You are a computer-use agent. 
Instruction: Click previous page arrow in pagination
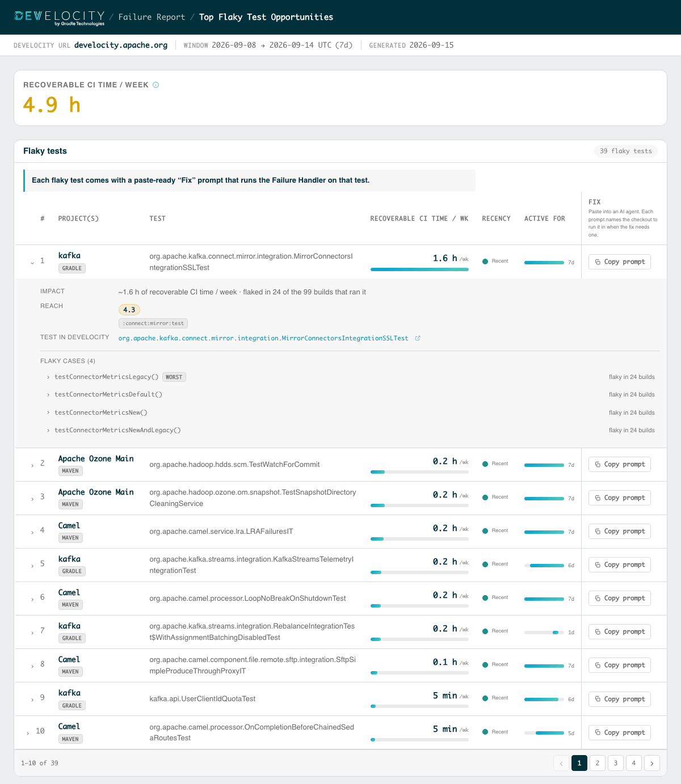(561, 763)
